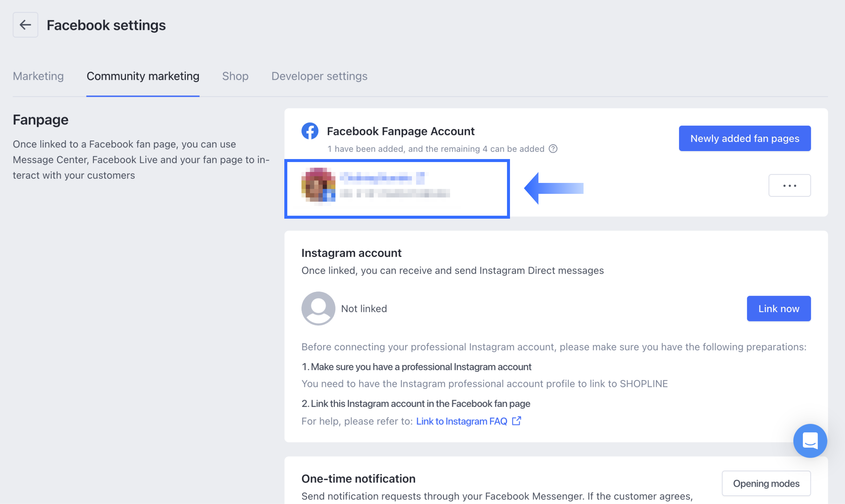Go to Developer settings tab
Image resolution: width=845 pixels, height=504 pixels.
319,76
